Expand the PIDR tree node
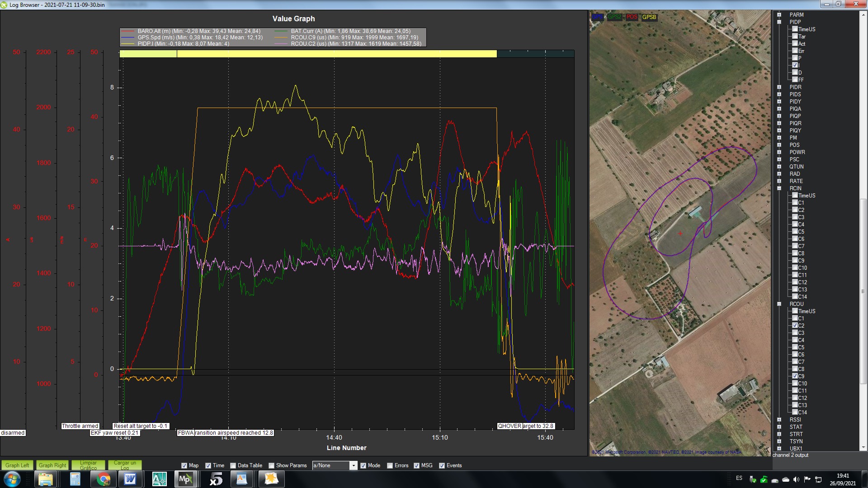 [x=779, y=87]
